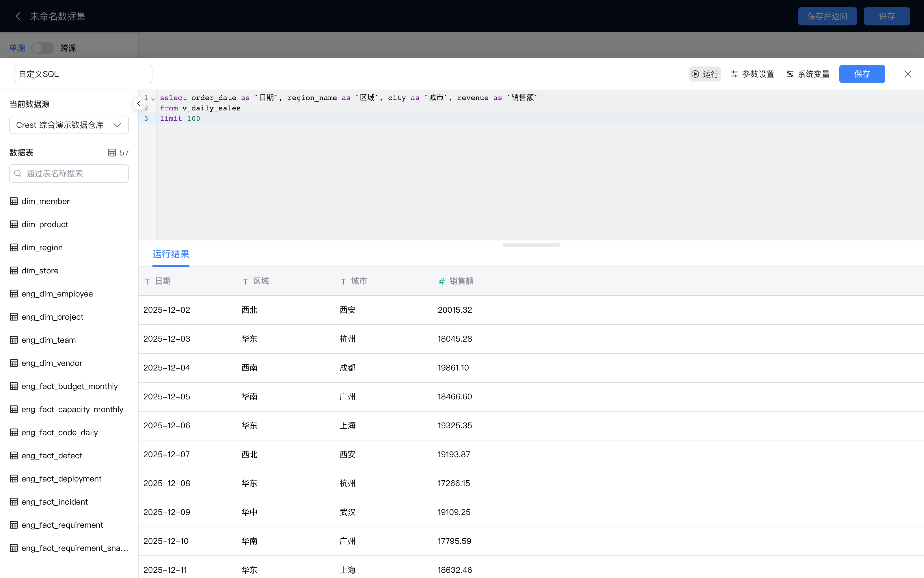Click the 自定义SQL name input field
924x578 pixels.
(83, 74)
